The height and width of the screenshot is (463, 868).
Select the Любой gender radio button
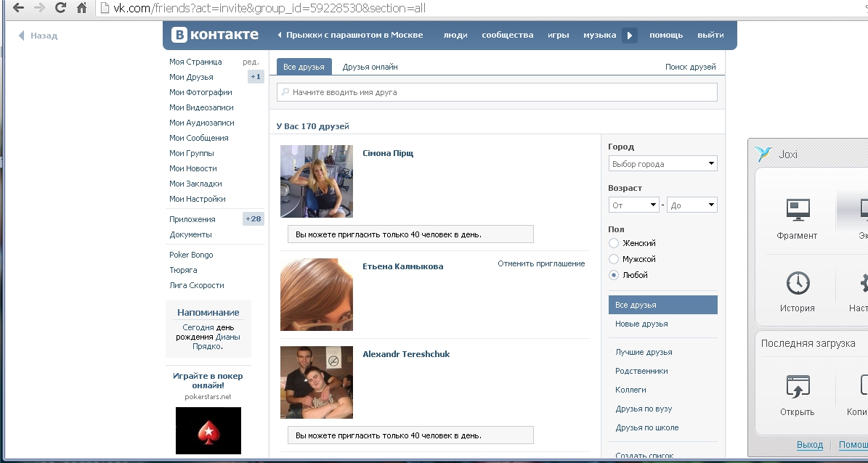(613, 275)
